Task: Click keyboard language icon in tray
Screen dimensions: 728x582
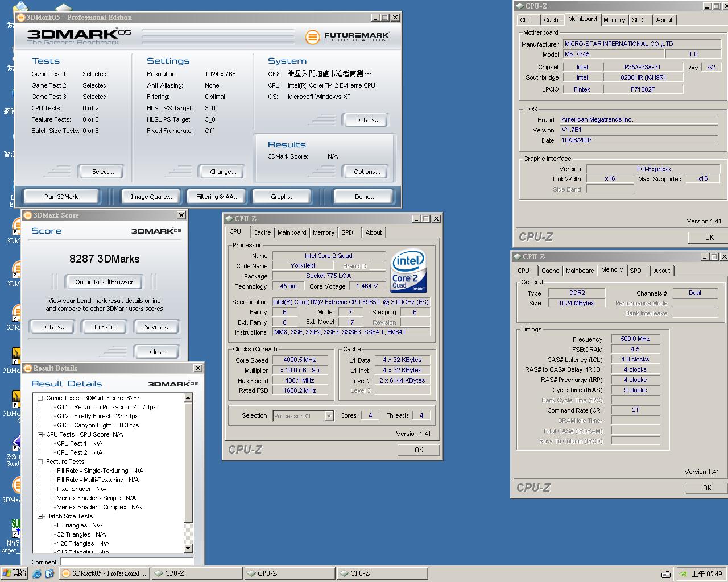Action: (666, 573)
